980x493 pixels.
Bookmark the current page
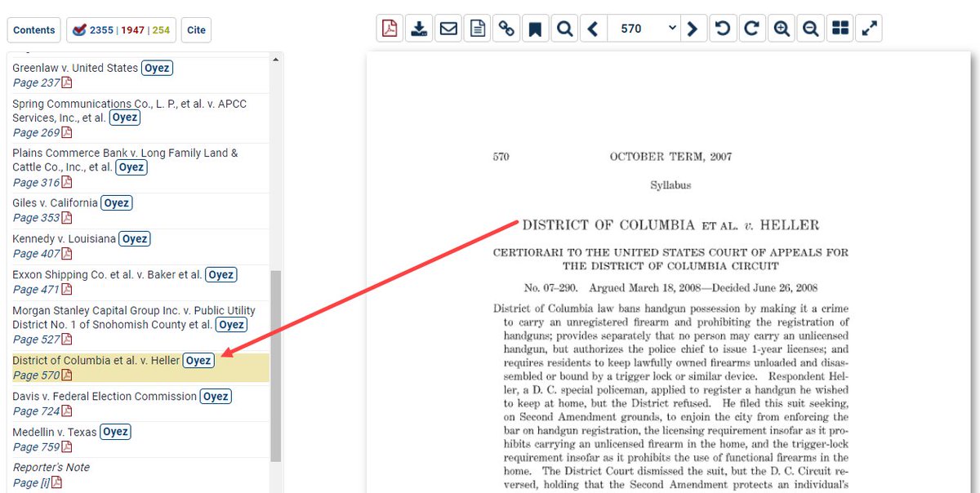pos(536,27)
